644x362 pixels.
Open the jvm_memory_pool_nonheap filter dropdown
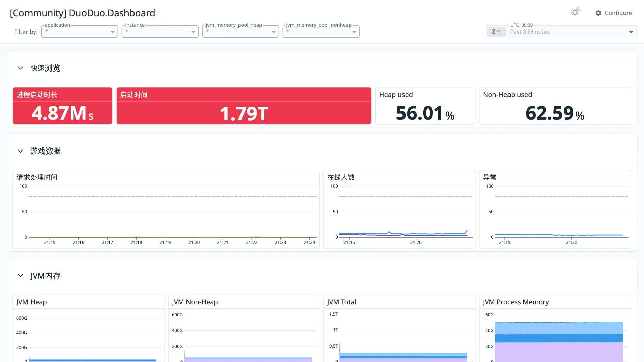click(321, 32)
